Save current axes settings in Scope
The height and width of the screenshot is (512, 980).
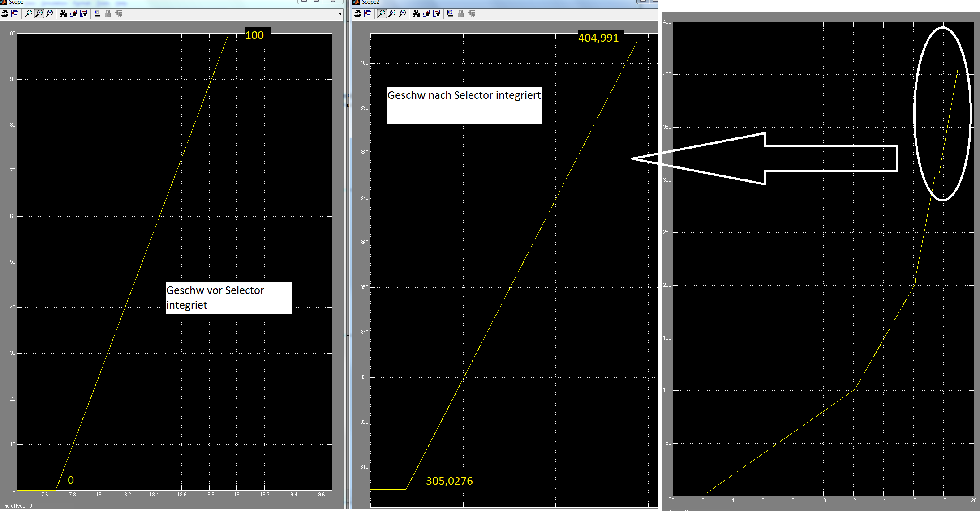(x=73, y=13)
